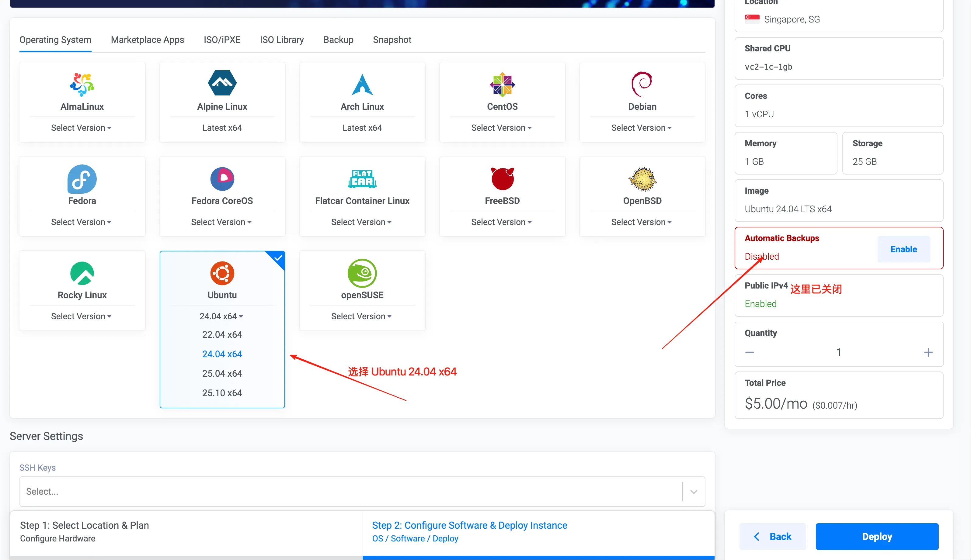Open Debian Select Version dropdown
This screenshot has width=971, height=560.
pos(641,128)
